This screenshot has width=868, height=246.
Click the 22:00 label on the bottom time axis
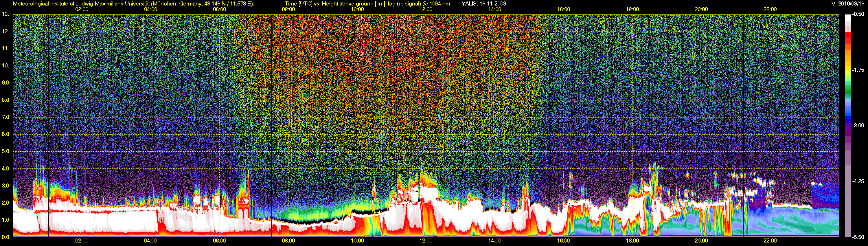[770, 241]
